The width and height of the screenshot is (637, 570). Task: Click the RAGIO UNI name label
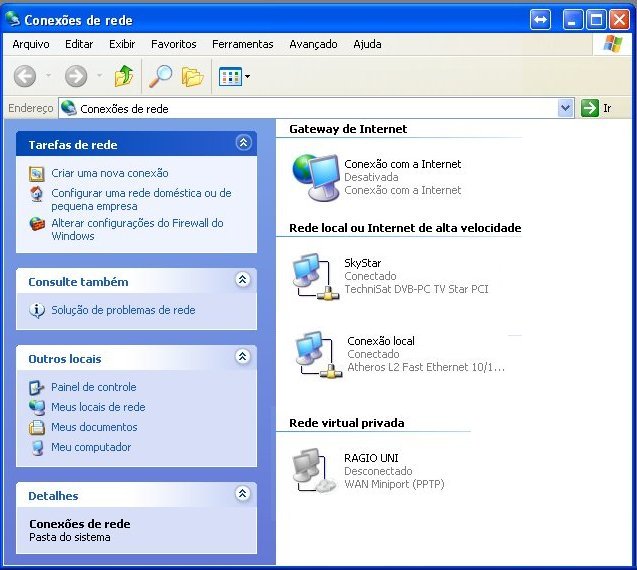tap(371, 458)
